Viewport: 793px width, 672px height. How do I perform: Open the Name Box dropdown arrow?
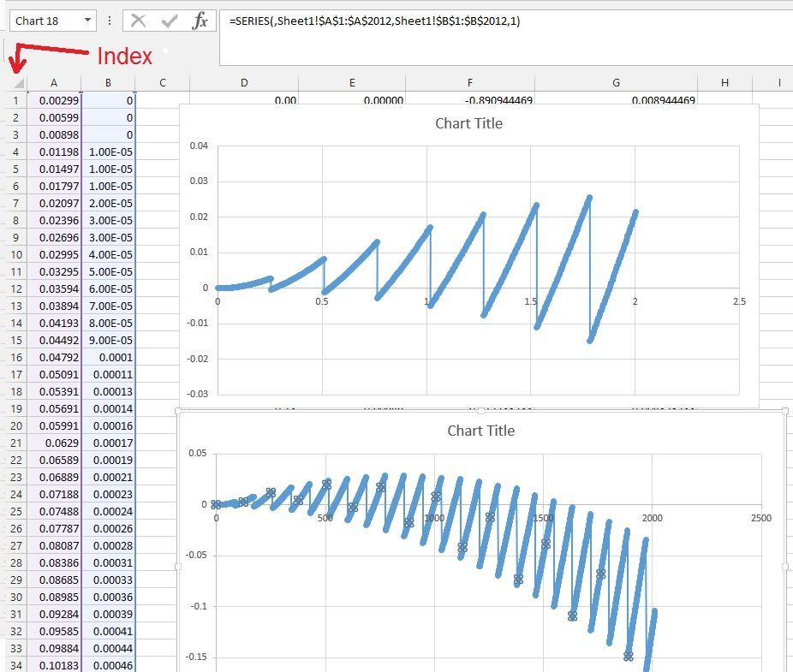[87, 21]
